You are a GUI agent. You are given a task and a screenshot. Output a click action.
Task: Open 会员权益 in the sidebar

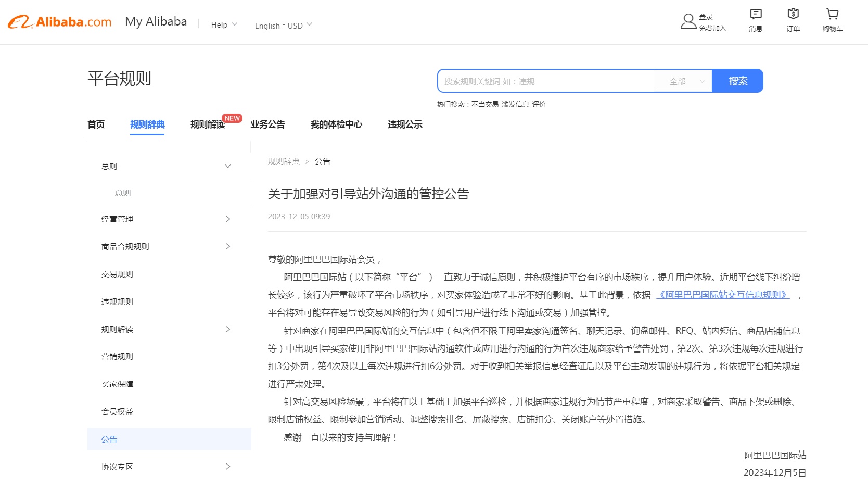(117, 411)
